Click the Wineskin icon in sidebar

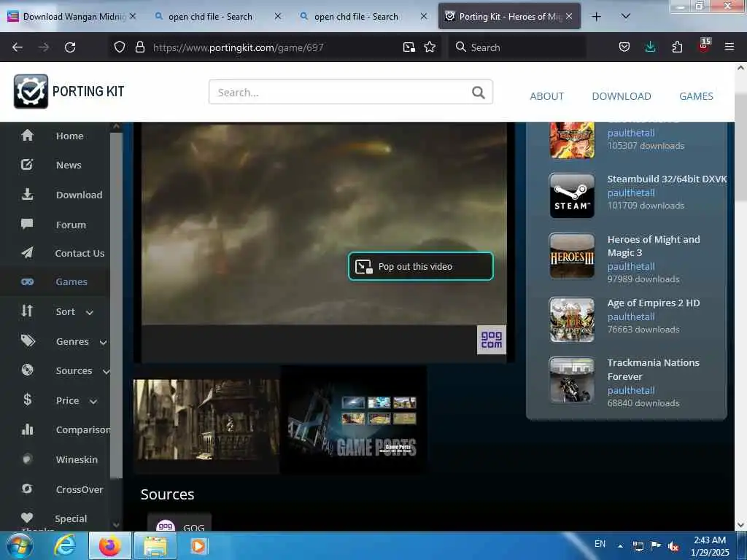pyautogui.click(x=27, y=459)
